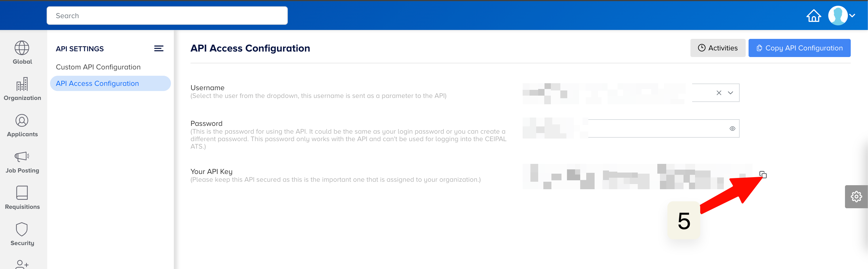Show the password using eye icon
This screenshot has height=269, width=868.
coord(732,128)
